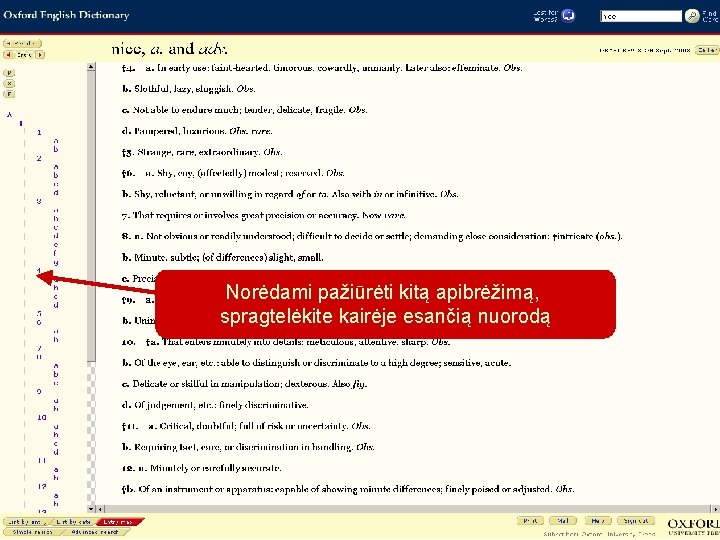Toggle the F button in sidebar

(x=9, y=94)
